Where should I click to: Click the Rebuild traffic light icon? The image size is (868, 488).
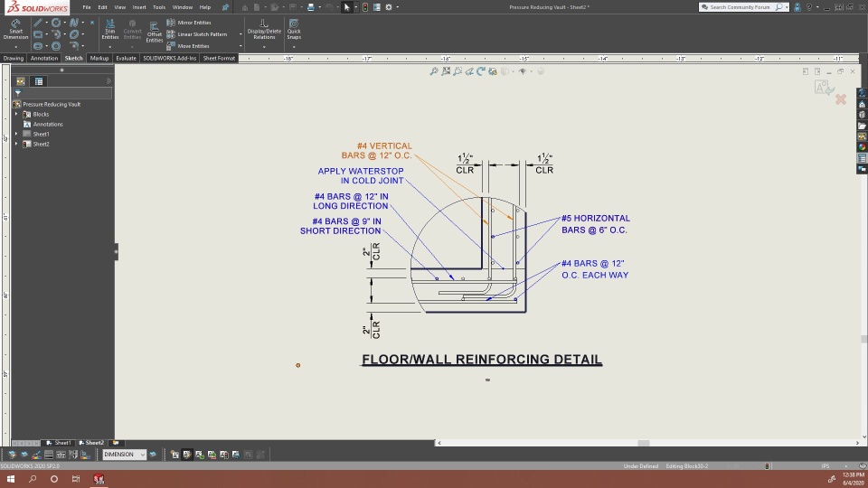364,7
